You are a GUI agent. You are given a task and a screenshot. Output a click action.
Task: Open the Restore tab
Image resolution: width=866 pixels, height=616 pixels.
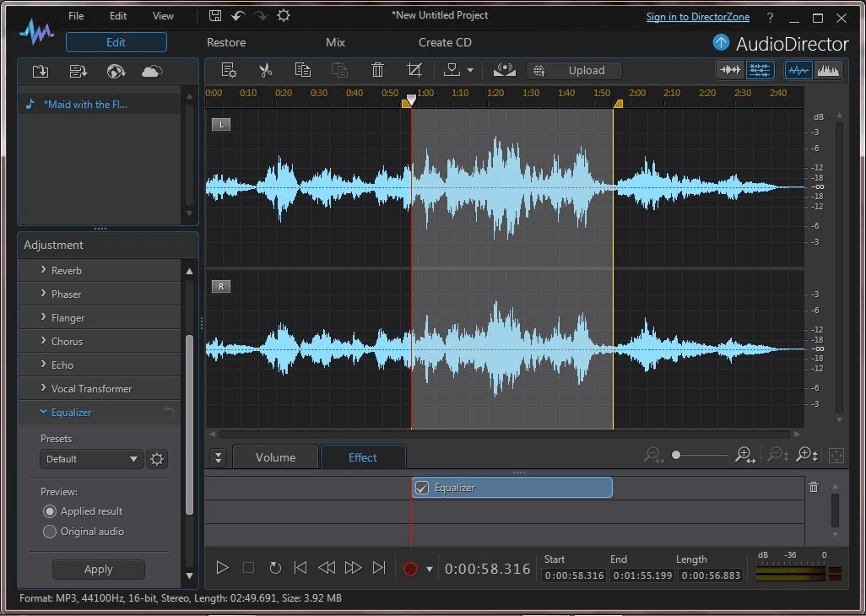[226, 42]
